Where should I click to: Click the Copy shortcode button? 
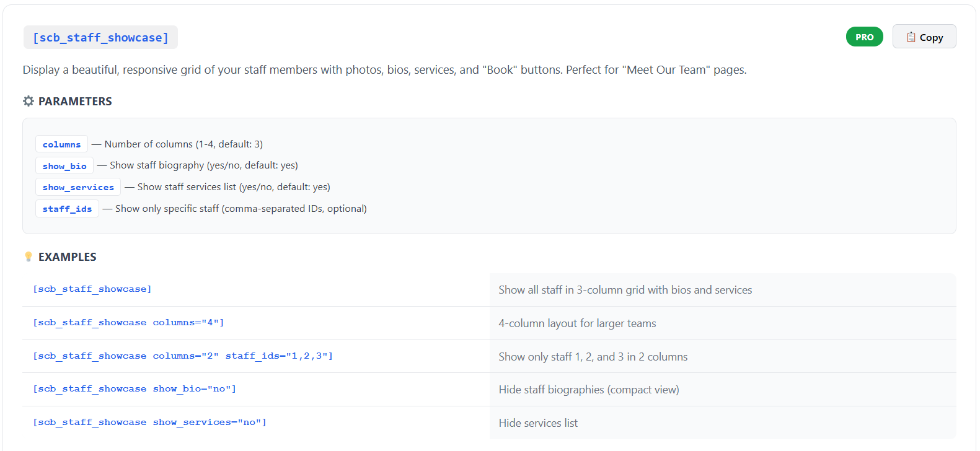(x=924, y=37)
